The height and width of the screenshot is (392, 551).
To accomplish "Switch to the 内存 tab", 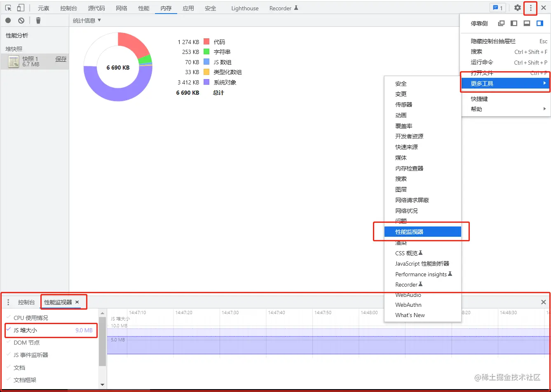I will pyautogui.click(x=166, y=8).
